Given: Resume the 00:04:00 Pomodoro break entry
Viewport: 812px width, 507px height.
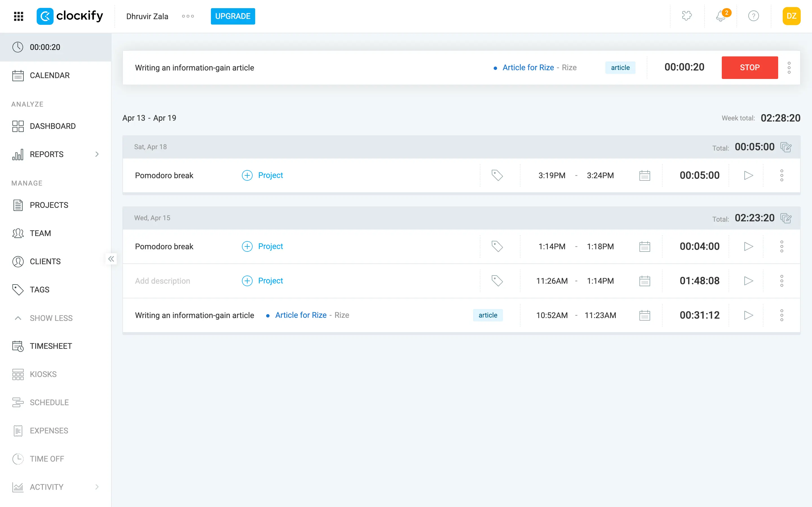Looking at the screenshot, I should [x=748, y=246].
